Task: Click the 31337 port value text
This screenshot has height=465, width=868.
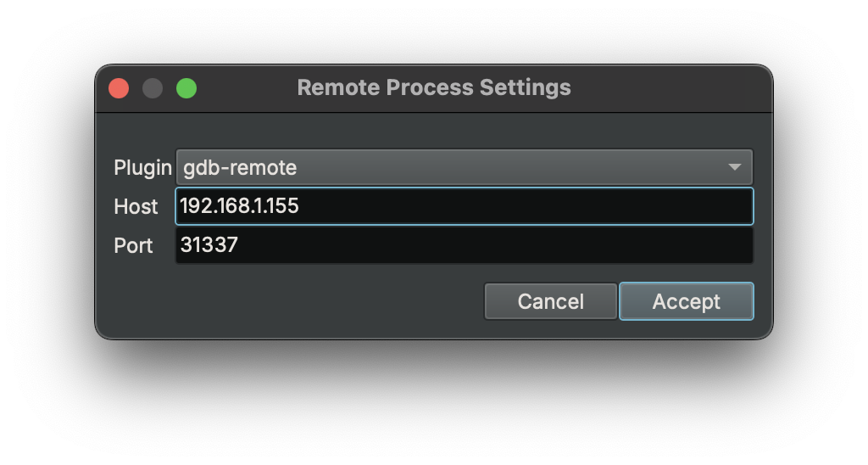Action: (x=209, y=245)
